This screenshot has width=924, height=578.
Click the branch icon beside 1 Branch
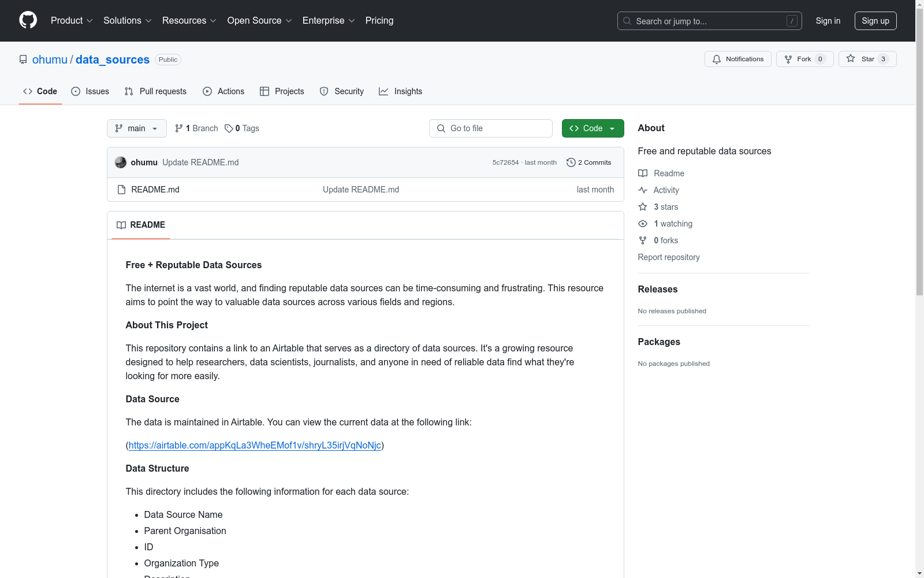(x=179, y=128)
